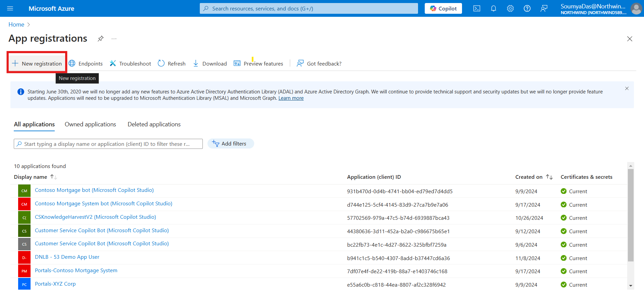Open the portal settings gear
644x291 pixels.
[x=510, y=8]
